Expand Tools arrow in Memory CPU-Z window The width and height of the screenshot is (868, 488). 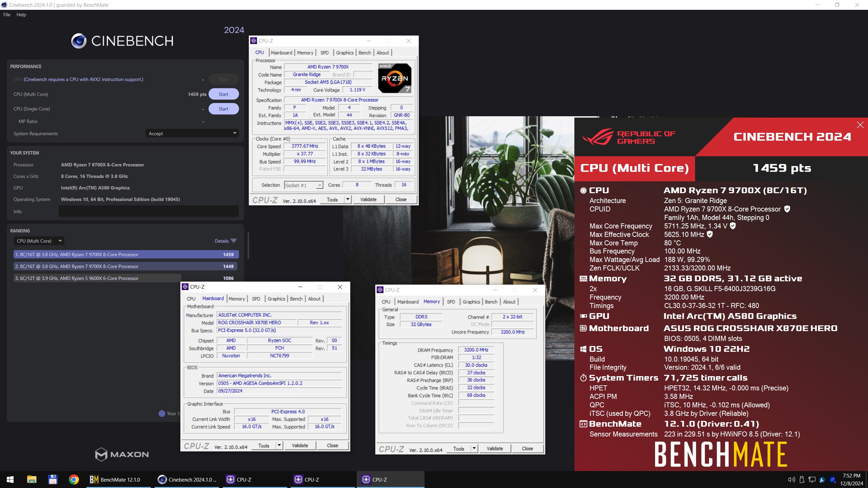point(474,449)
